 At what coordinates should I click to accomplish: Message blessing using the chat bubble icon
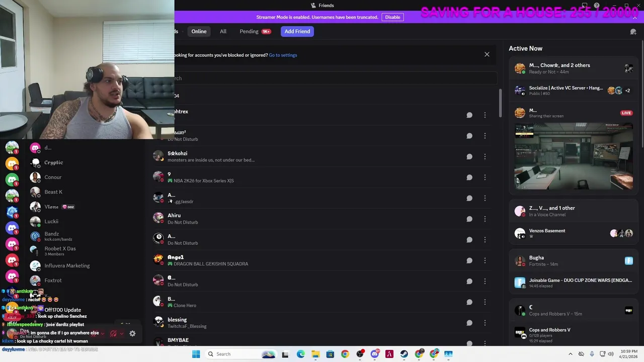coord(469,323)
